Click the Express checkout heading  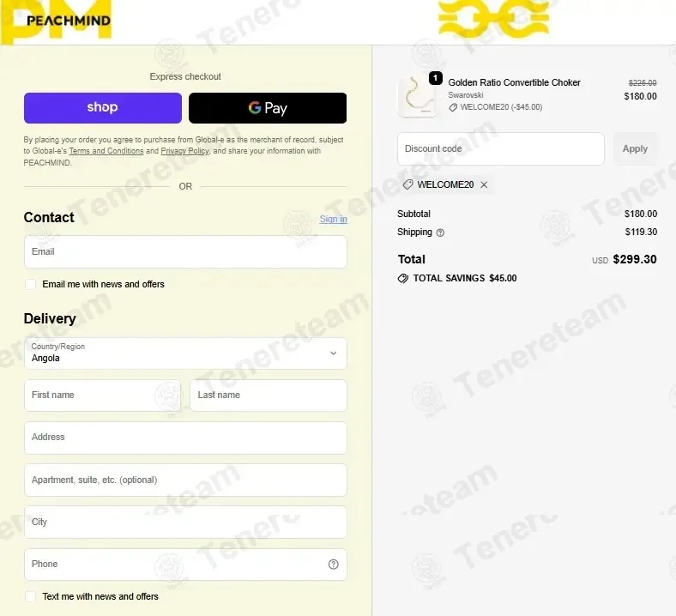[x=185, y=76]
